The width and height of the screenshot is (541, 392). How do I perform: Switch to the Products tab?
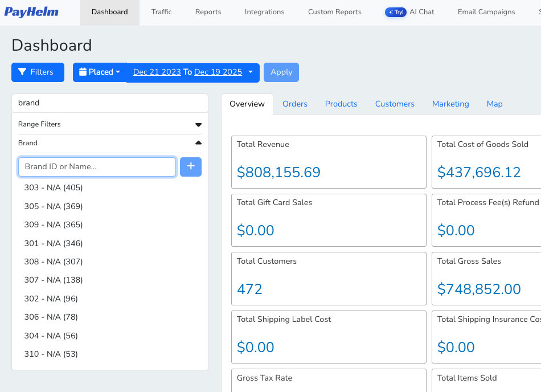[341, 104]
